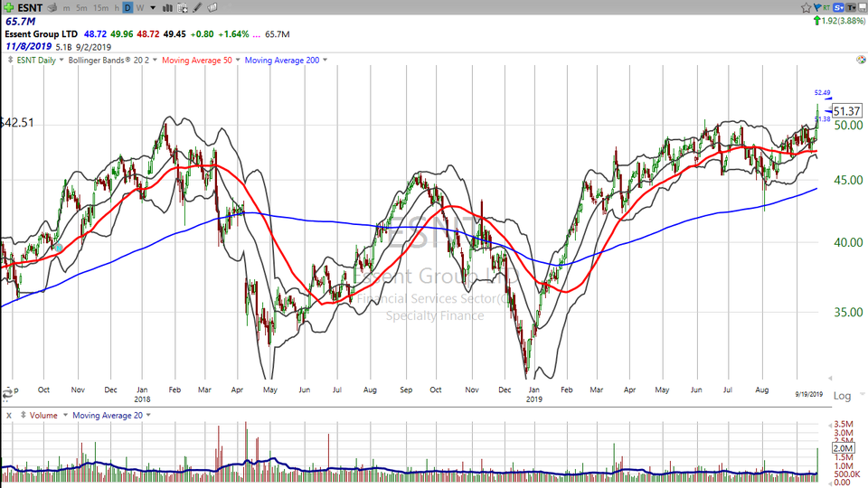This screenshot has height=488, width=868.
Task: Switch to Weekly (W) timeframe
Action: point(140,7)
